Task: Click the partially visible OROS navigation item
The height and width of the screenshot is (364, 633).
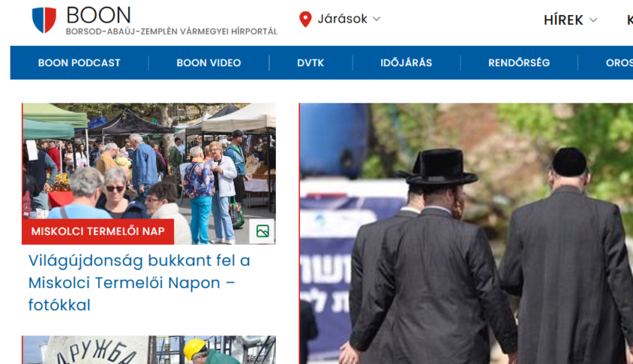Action: (619, 63)
